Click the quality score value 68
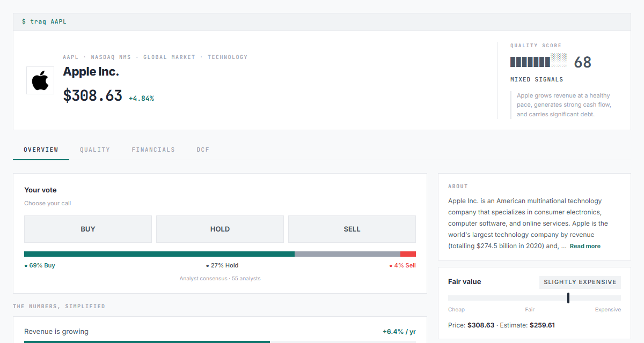Viewport: 644px width, 343px height. click(582, 62)
